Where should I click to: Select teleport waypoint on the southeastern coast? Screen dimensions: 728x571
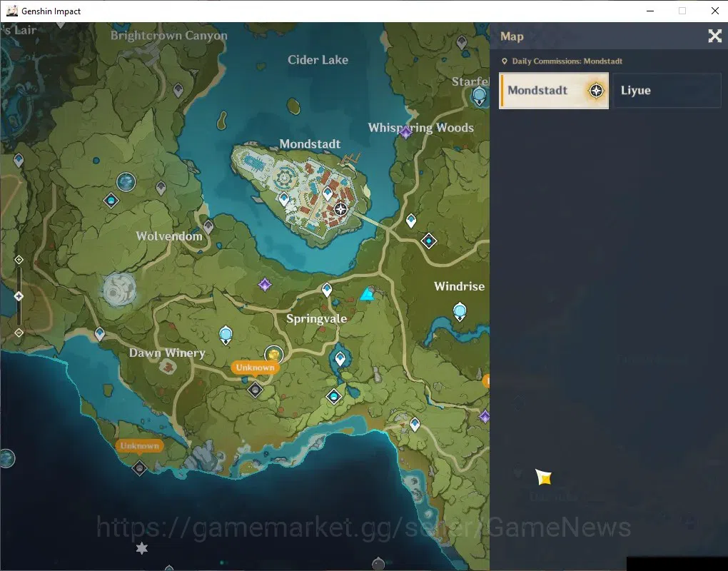pos(415,424)
